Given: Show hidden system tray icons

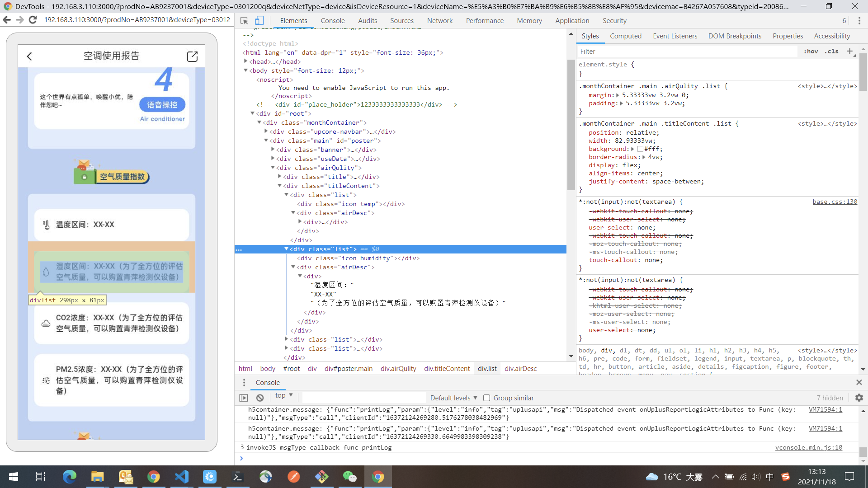Looking at the screenshot, I should point(715,477).
